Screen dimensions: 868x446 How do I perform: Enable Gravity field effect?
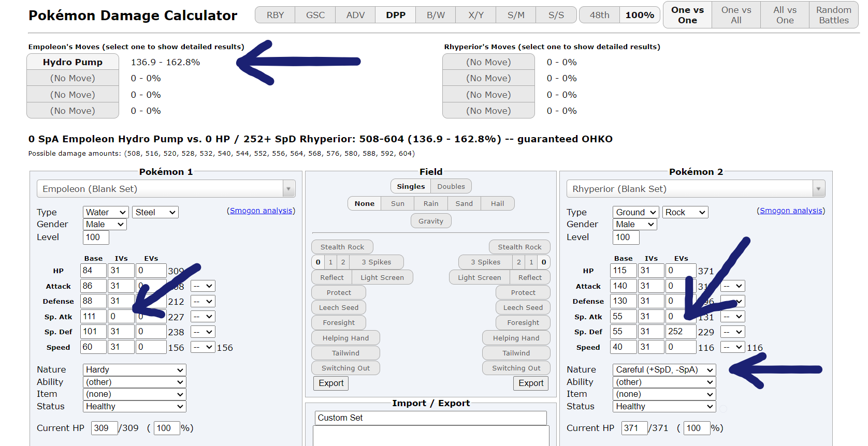tap(431, 221)
